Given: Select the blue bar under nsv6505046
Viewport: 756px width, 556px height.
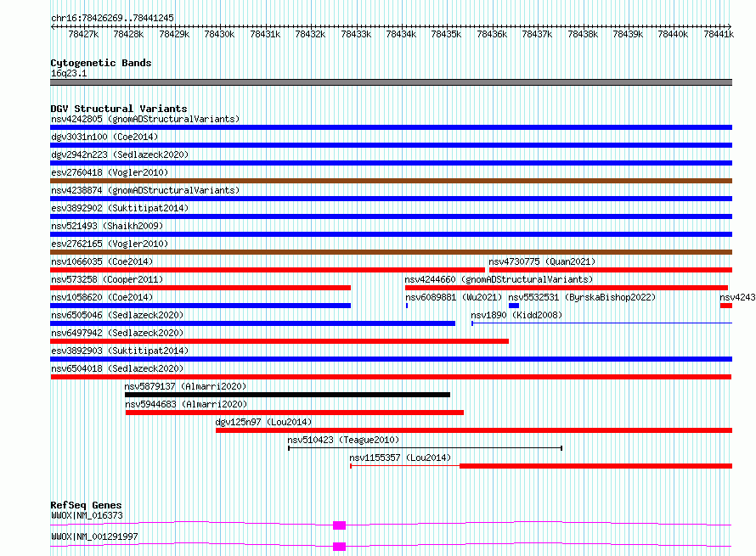Looking at the screenshot, I should coord(252,323).
